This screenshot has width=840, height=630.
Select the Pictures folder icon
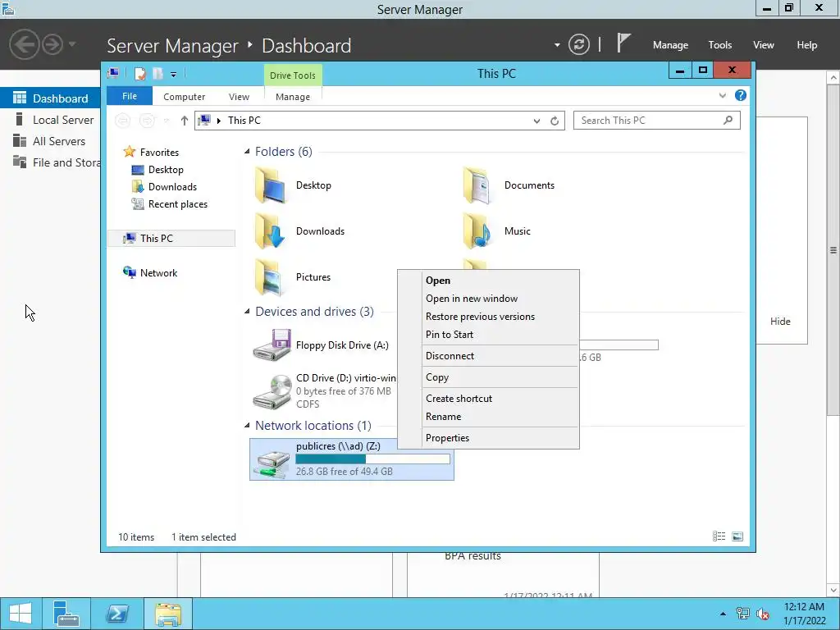pyautogui.click(x=269, y=277)
